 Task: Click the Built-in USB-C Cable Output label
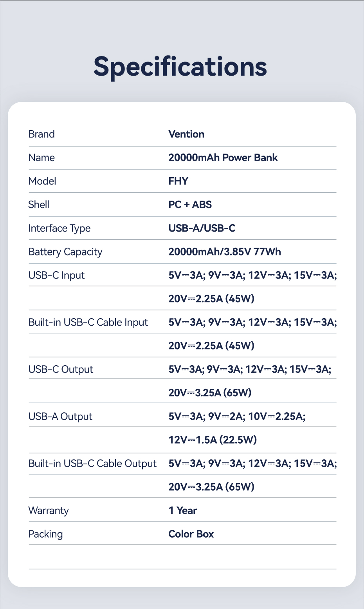(x=92, y=463)
